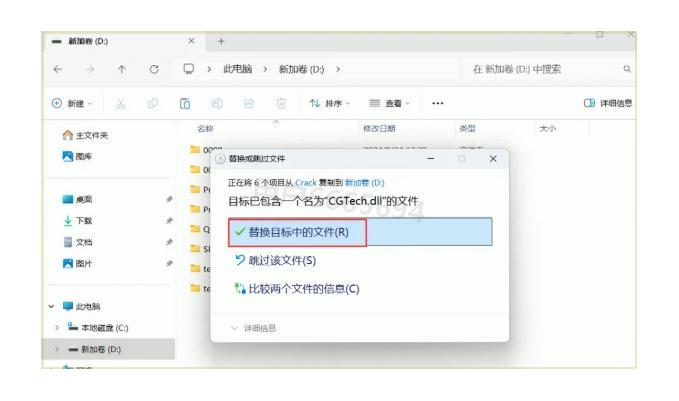Expand chevron before 此电脑 breadcrumb
This screenshot has width=679, height=401.
[x=209, y=69]
